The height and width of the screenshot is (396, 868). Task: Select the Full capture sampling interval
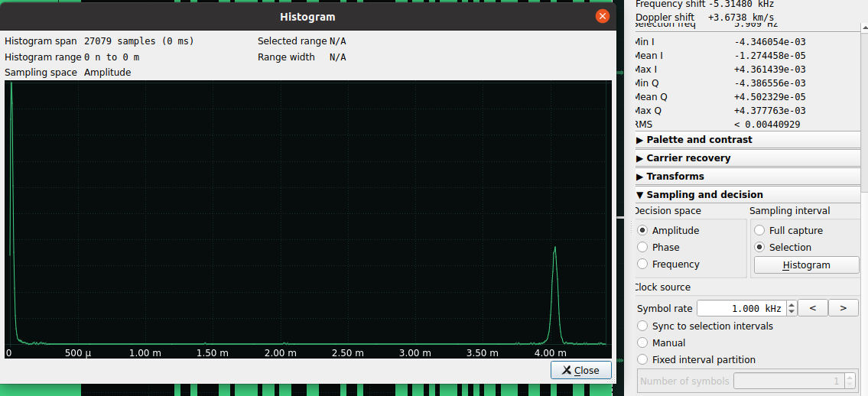pyautogui.click(x=759, y=231)
